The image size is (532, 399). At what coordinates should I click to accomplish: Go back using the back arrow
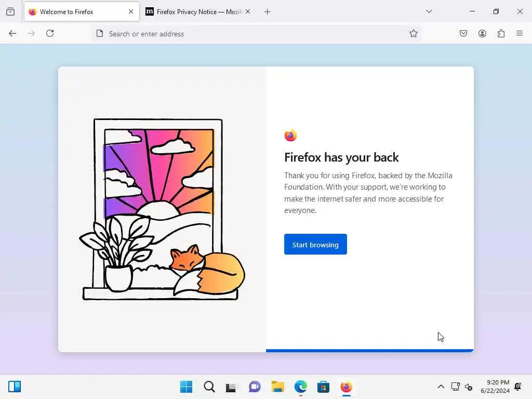click(x=12, y=33)
